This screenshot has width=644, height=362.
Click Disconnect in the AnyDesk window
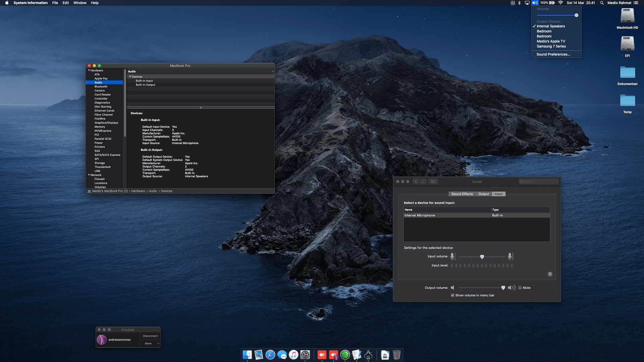tap(150, 336)
